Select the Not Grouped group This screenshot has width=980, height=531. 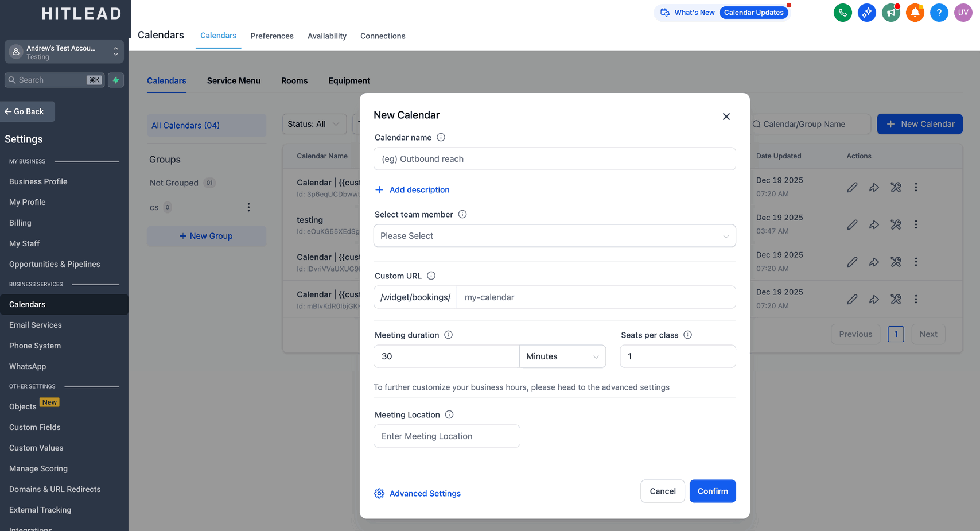(x=174, y=183)
